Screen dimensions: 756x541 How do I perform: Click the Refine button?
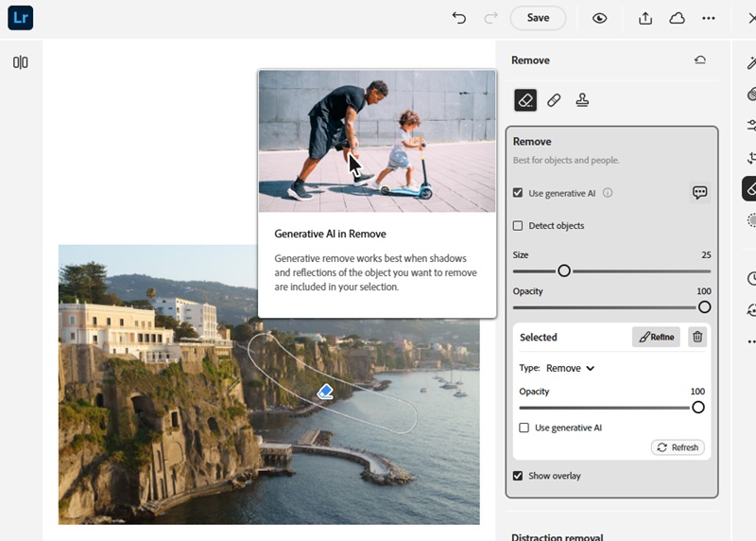656,337
